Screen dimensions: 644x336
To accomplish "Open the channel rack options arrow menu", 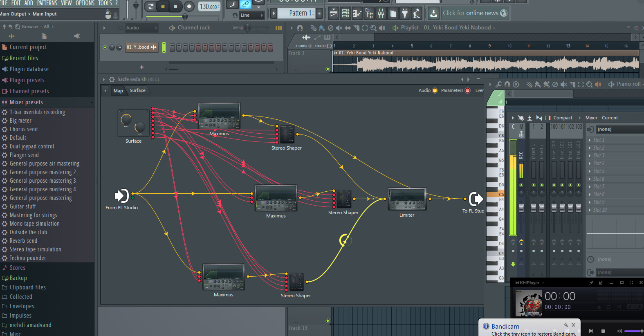I will click(104, 28).
